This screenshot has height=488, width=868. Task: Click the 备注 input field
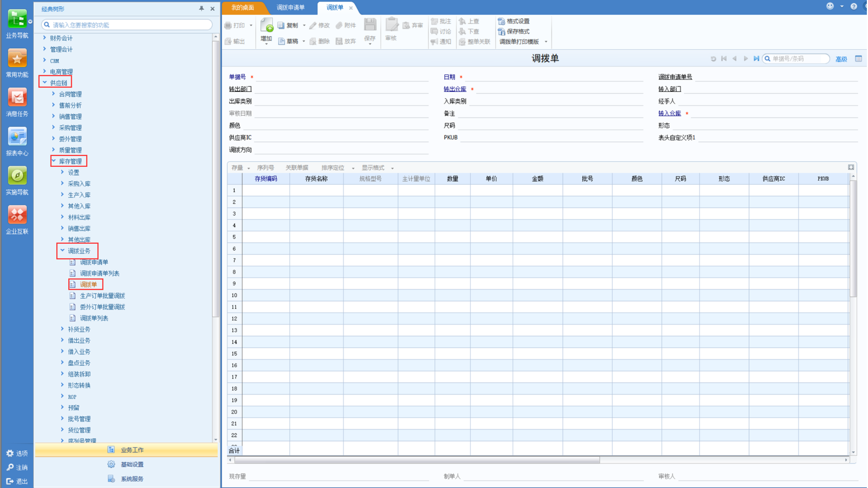[550, 114]
